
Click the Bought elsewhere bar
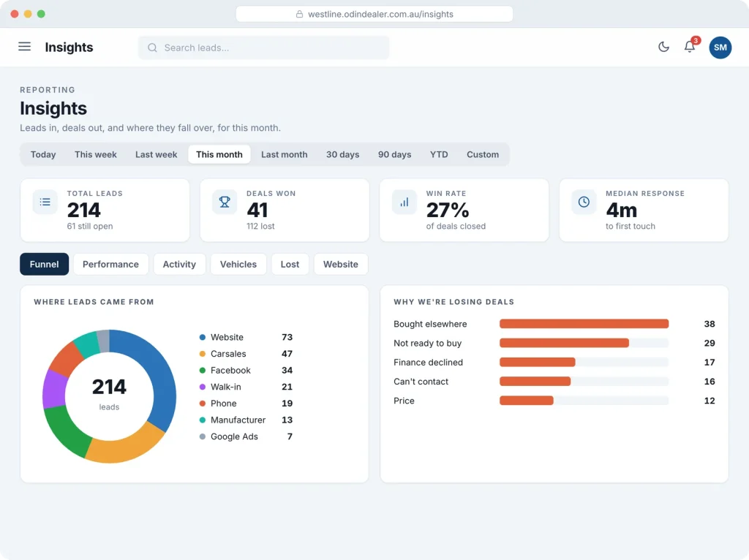pyautogui.click(x=584, y=324)
